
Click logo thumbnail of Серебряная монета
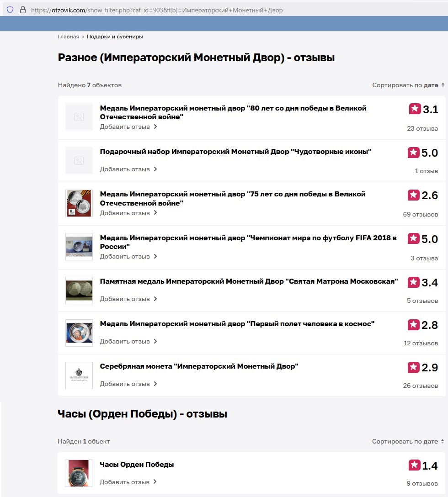click(79, 375)
